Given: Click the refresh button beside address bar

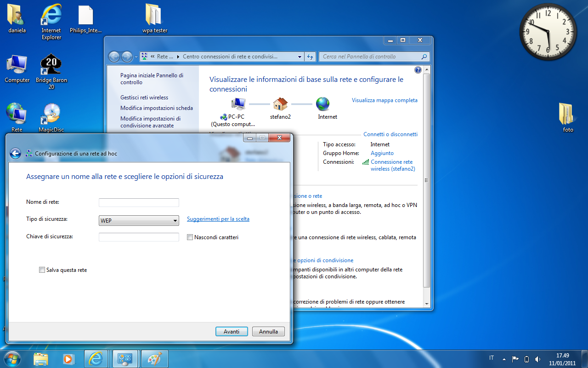Looking at the screenshot, I should 310,57.
